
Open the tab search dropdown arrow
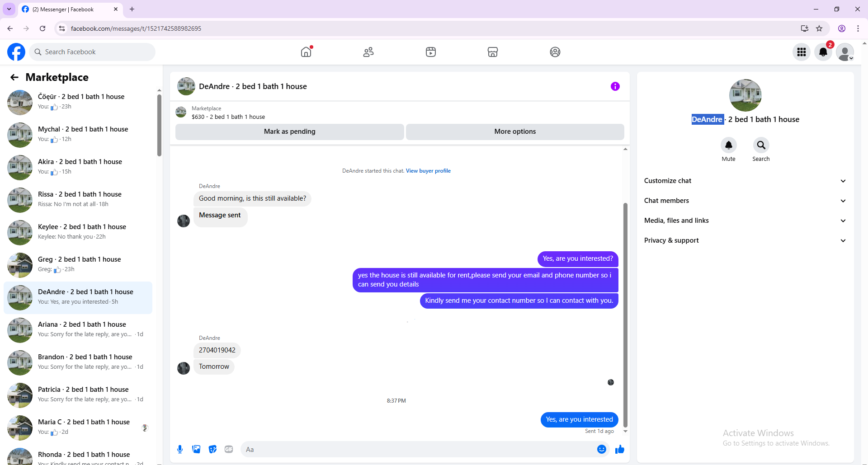9,9
